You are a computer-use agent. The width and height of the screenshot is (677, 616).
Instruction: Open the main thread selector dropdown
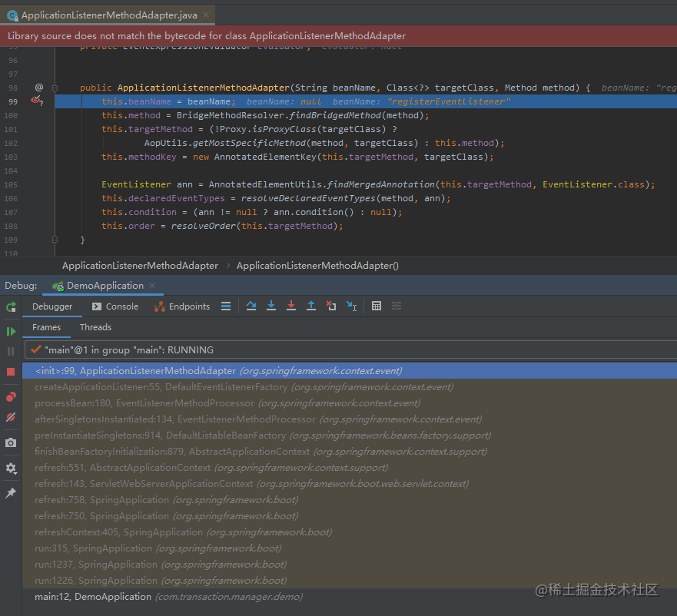[350, 349]
